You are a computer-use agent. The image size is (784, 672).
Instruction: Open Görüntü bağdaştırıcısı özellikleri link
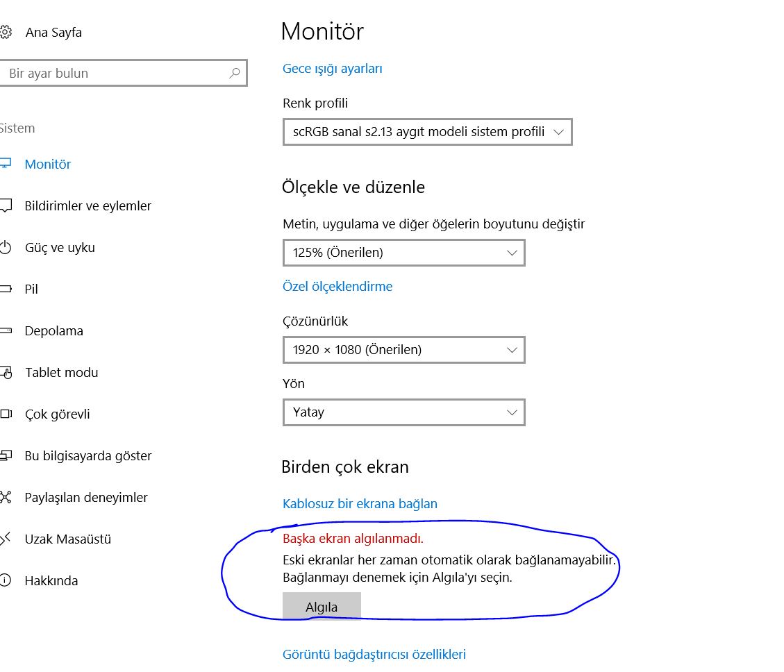pos(374,654)
